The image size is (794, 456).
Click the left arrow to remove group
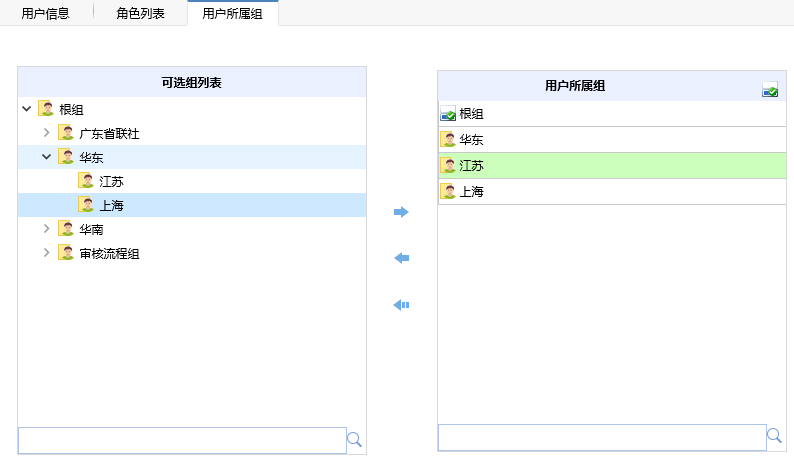coord(401,258)
